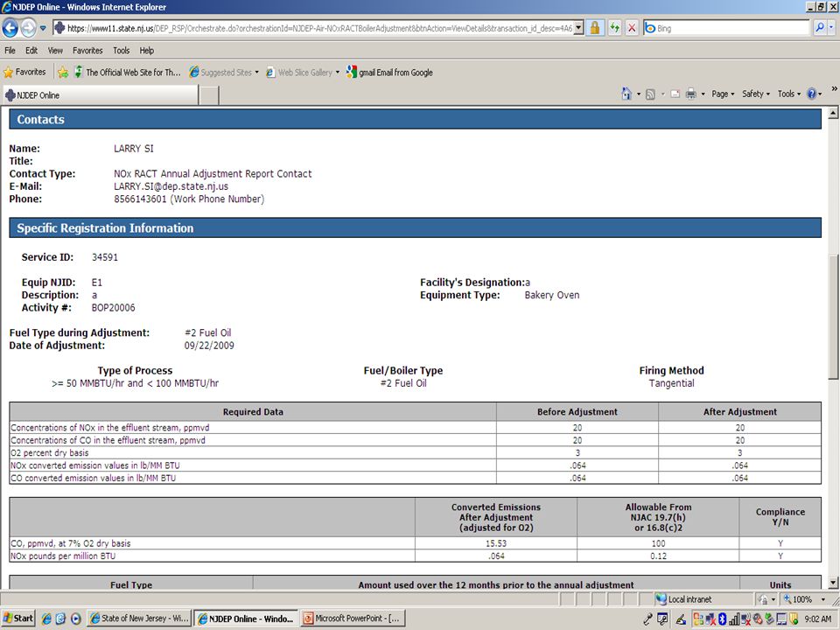Screen dimensions: 840x630
Task: Click the 0.12 allowable NOx value
Action: (x=658, y=556)
